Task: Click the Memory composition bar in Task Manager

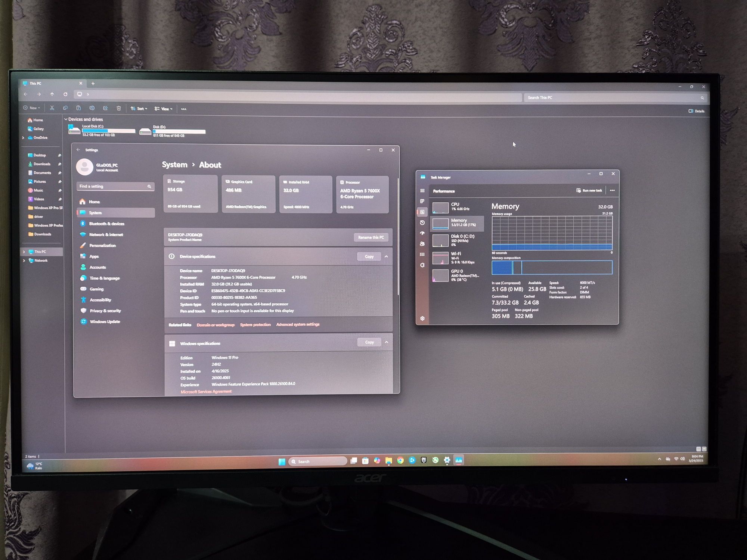Action: pyautogui.click(x=552, y=267)
